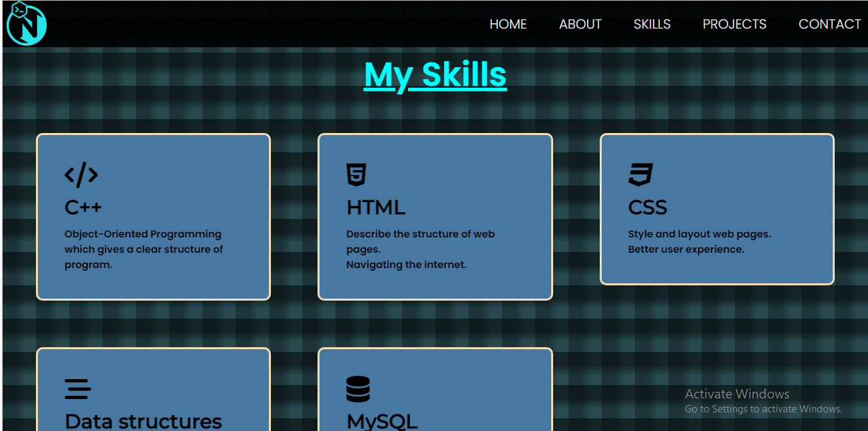Click the C++ code brackets icon
Screen dimensions: 868x431
[81, 175]
